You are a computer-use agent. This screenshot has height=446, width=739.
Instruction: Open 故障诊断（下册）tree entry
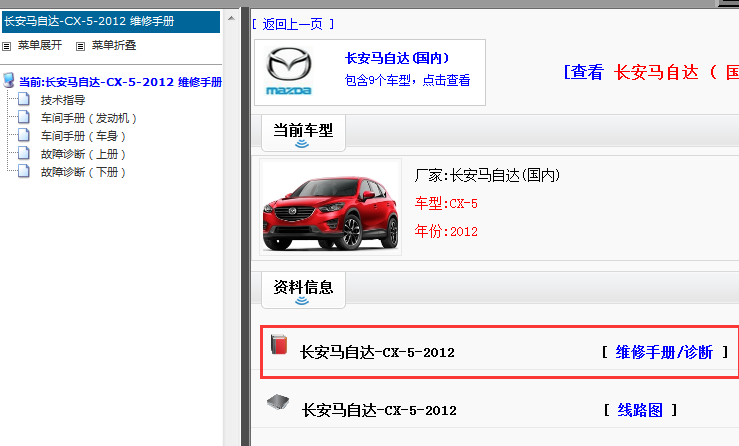tap(83, 172)
